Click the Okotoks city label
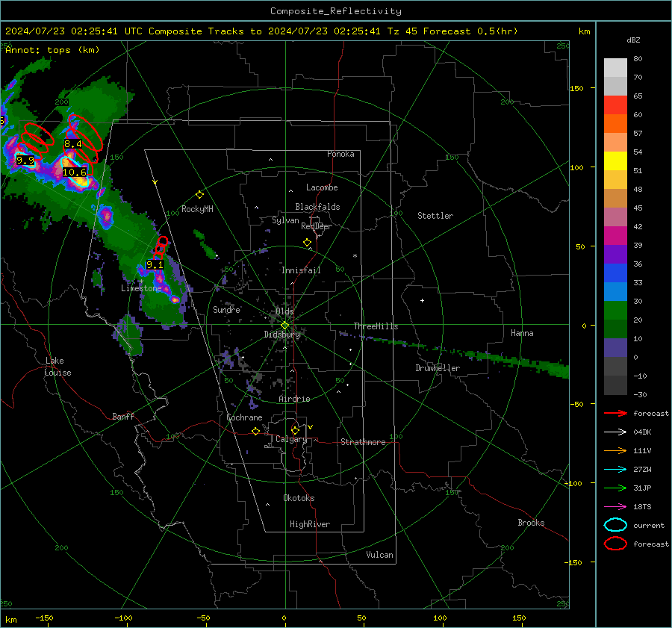 pos(299,498)
